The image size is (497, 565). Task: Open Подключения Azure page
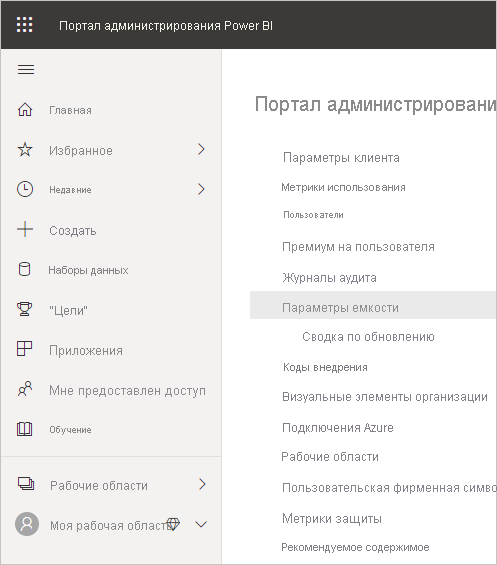pyautogui.click(x=338, y=428)
